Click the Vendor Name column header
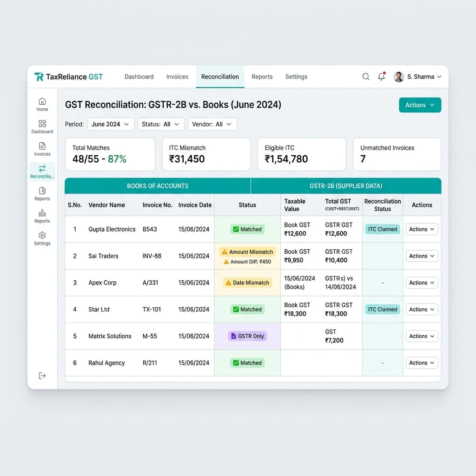The height and width of the screenshot is (476, 476). 106,205
